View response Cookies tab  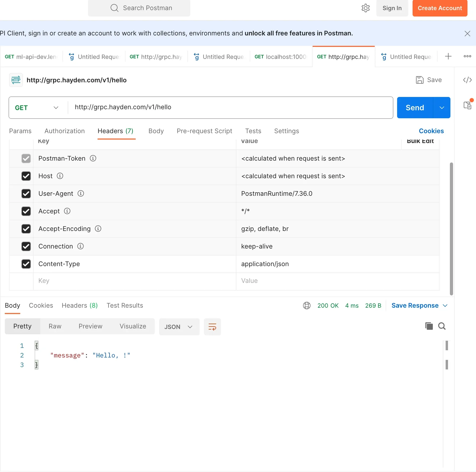41,306
